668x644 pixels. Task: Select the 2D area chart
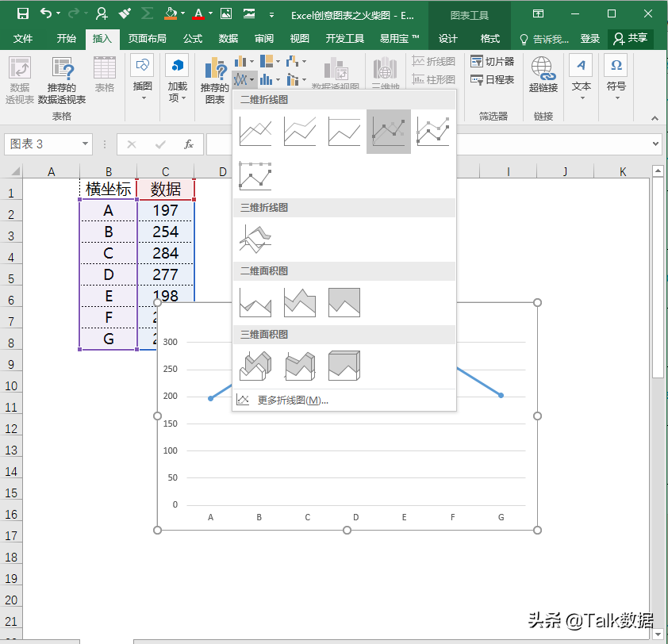tap(255, 302)
